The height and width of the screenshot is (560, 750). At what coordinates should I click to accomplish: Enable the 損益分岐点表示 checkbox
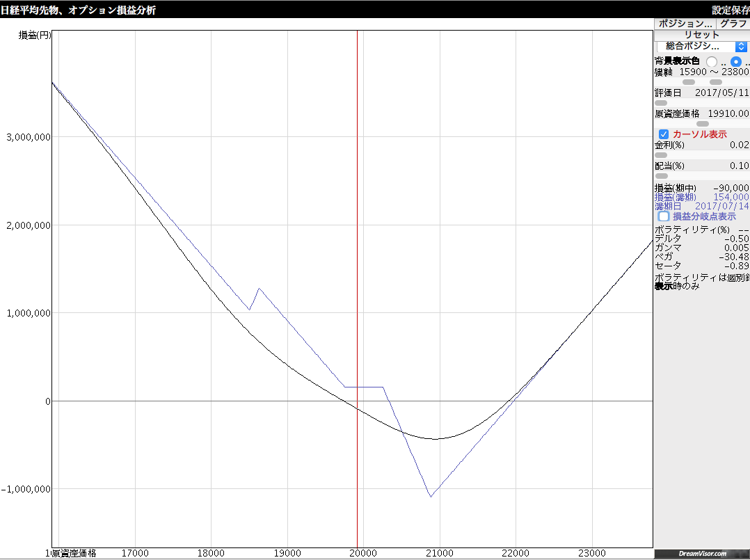click(664, 216)
